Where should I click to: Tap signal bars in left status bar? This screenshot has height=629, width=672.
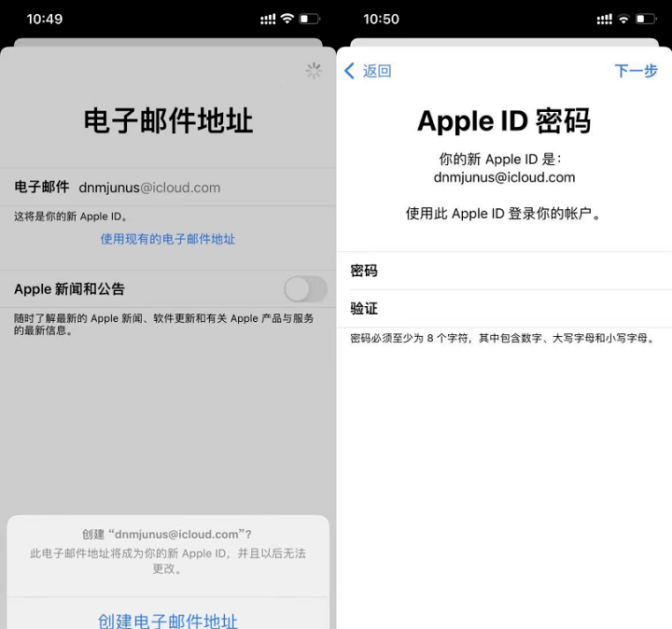click(x=268, y=19)
